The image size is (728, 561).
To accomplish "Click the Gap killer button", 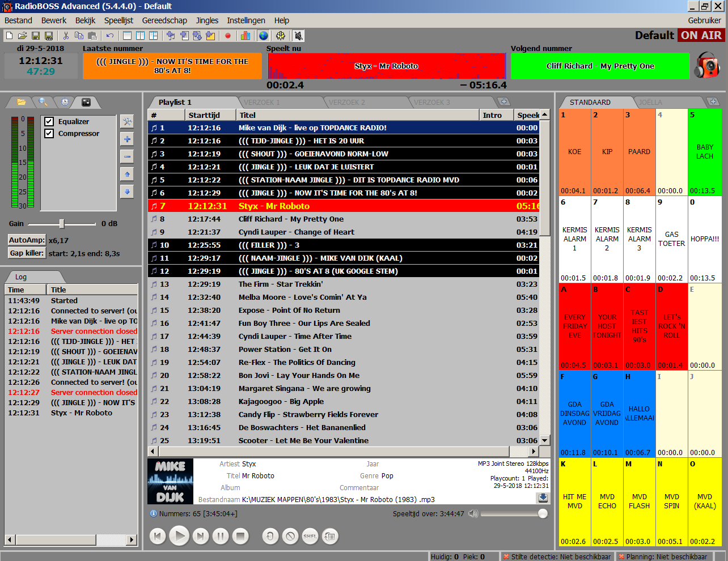I will 27,253.
